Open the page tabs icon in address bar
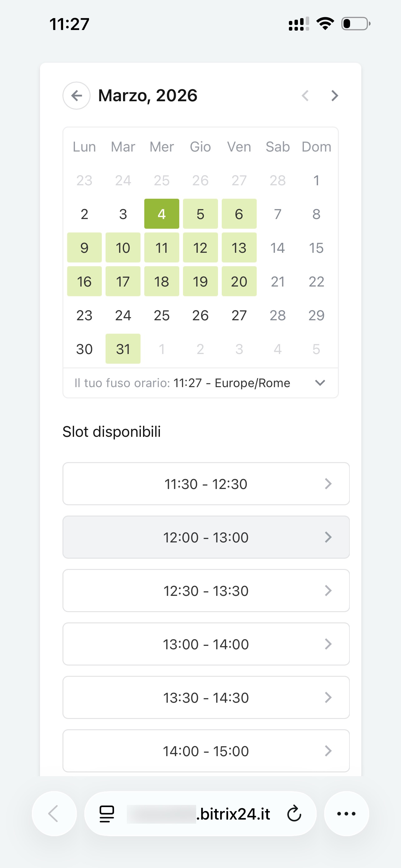The height and width of the screenshot is (868, 401). (x=107, y=814)
